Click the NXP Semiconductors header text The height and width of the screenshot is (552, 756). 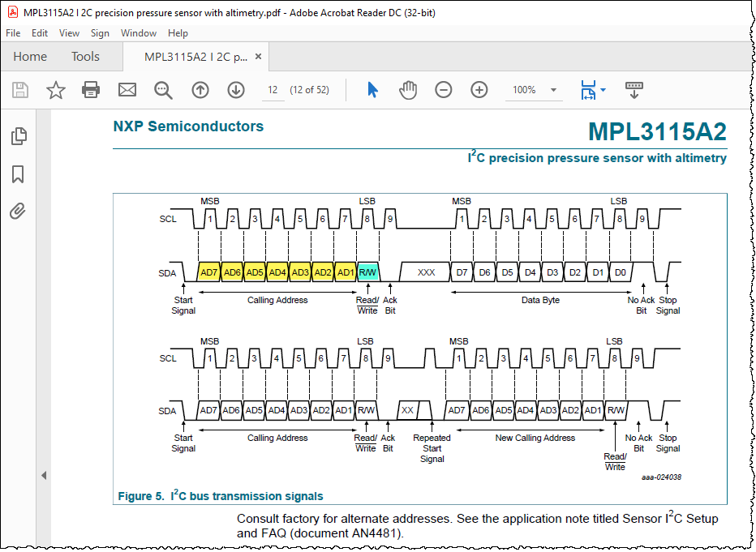click(x=188, y=126)
